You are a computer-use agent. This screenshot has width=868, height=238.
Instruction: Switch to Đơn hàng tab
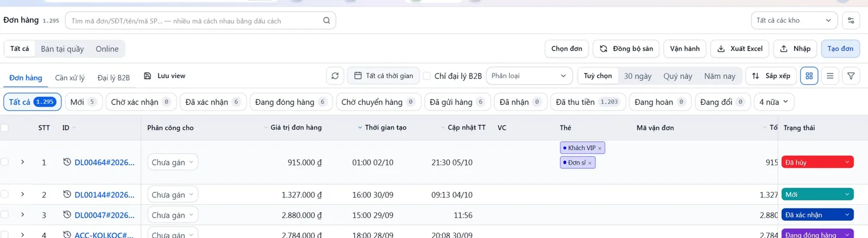click(x=25, y=78)
